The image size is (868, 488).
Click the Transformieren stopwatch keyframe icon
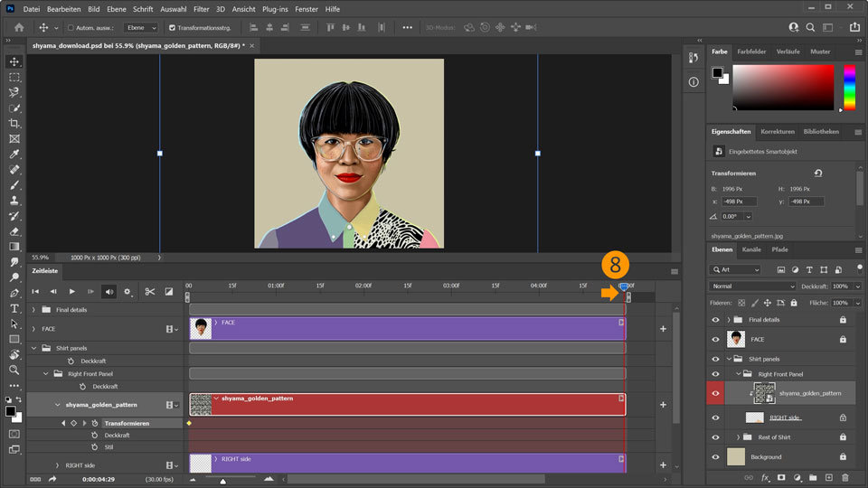[95, 423]
